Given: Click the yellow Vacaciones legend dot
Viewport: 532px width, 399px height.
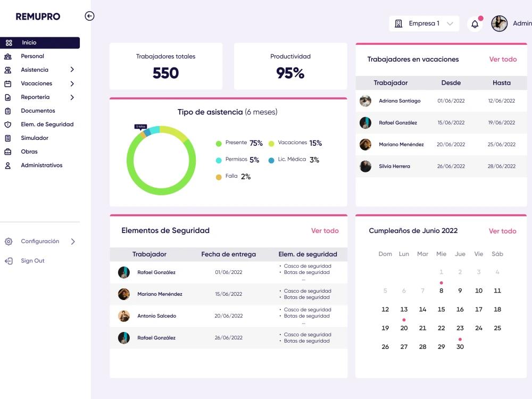Looking at the screenshot, I should click(271, 144).
